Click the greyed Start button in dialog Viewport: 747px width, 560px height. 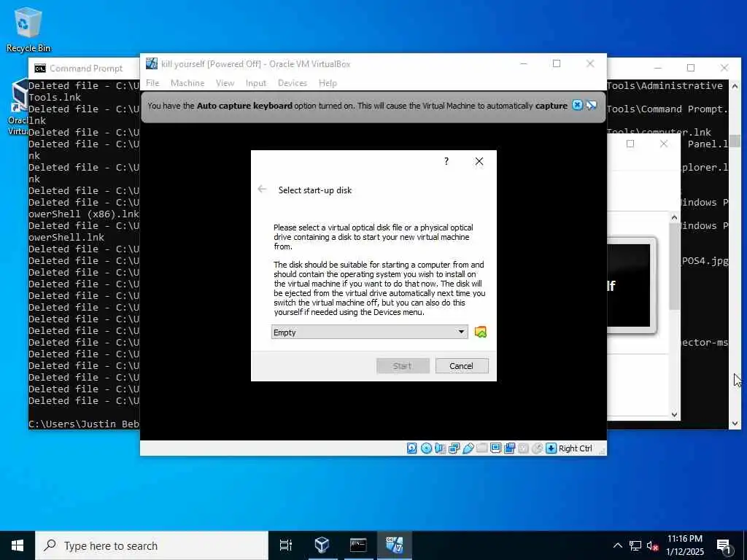point(403,366)
